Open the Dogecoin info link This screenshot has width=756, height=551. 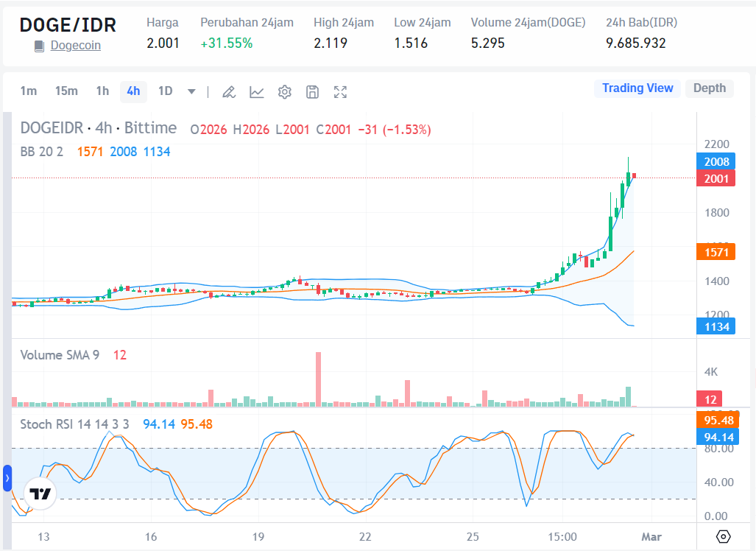76,46
